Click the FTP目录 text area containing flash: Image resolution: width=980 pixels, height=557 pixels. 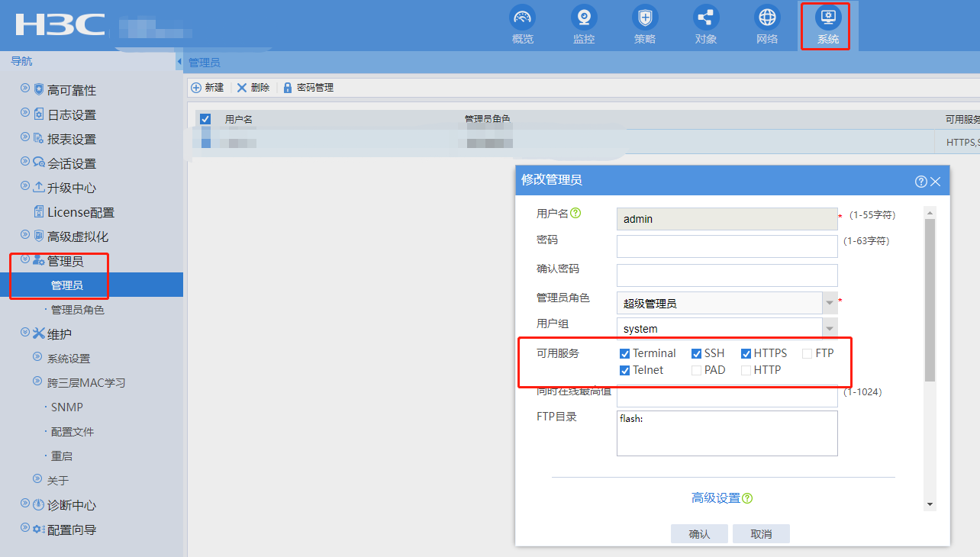point(727,433)
